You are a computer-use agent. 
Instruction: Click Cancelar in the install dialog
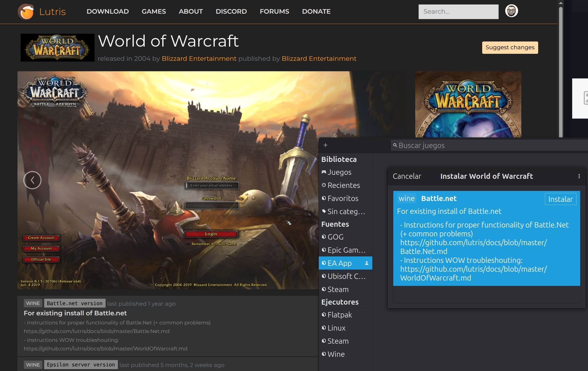click(407, 176)
